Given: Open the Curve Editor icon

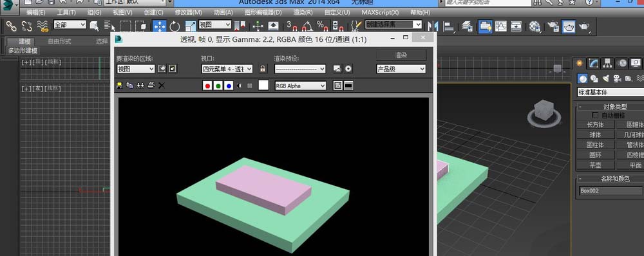Looking at the screenshot, I should pos(500,26).
